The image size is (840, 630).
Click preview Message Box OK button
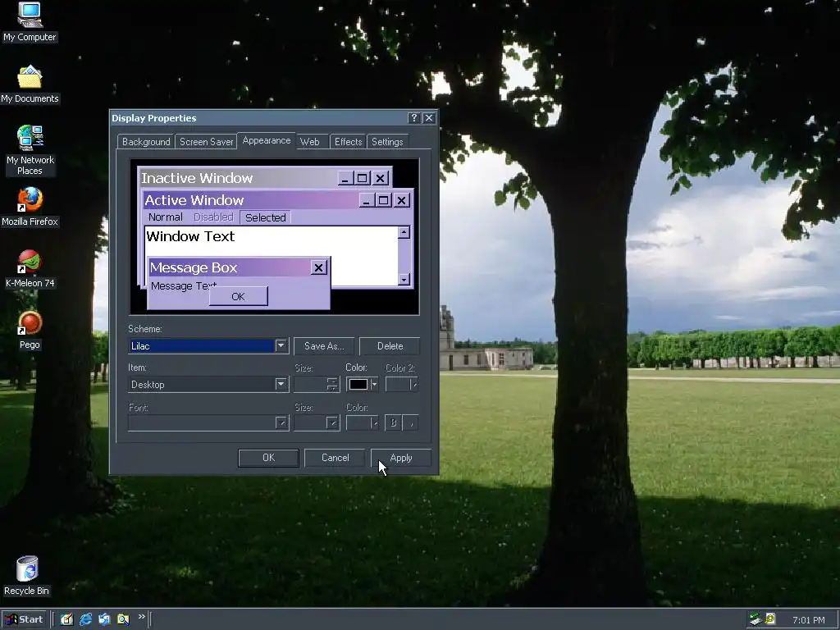[x=239, y=296]
